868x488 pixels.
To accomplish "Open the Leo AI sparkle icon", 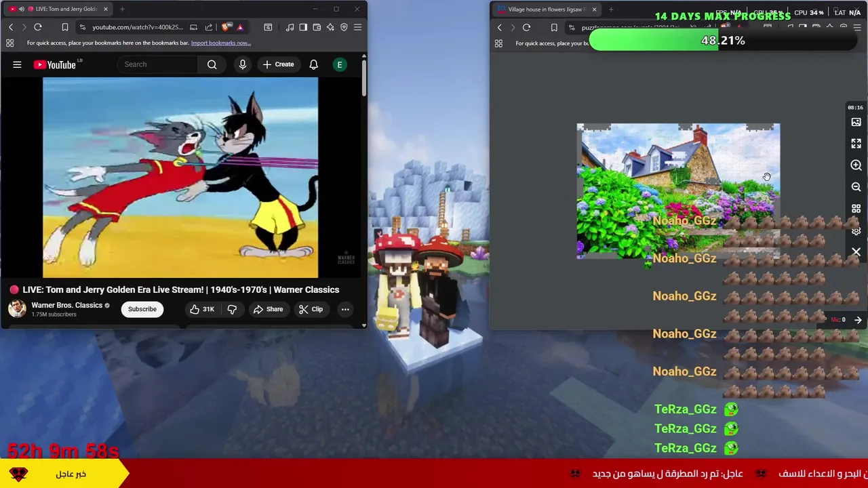I will click(330, 27).
